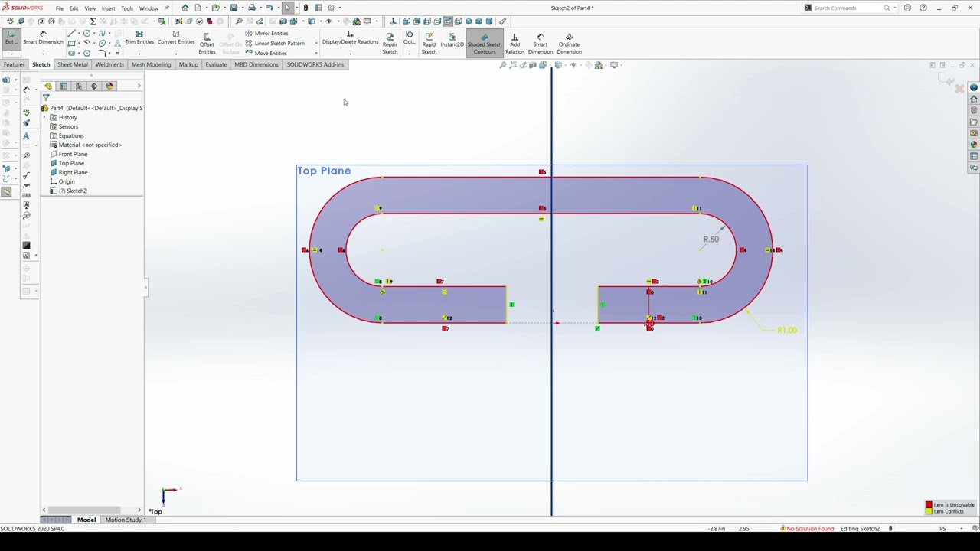This screenshot has width=980, height=551.
Task: Open the FeatureManager Design Tree tab
Action: [x=48, y=86]
